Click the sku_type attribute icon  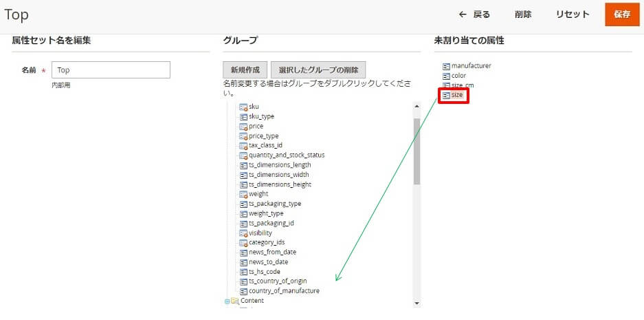[x=243, y=117]
